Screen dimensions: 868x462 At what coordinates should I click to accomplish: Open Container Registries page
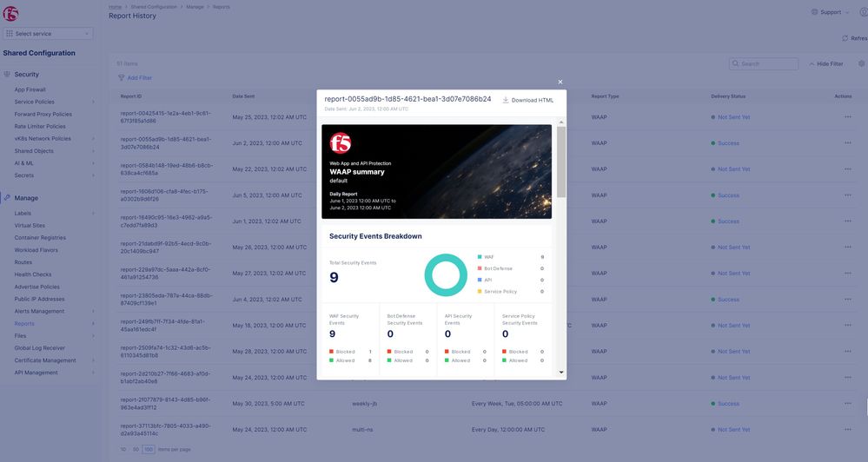click(x=40, y=237)
